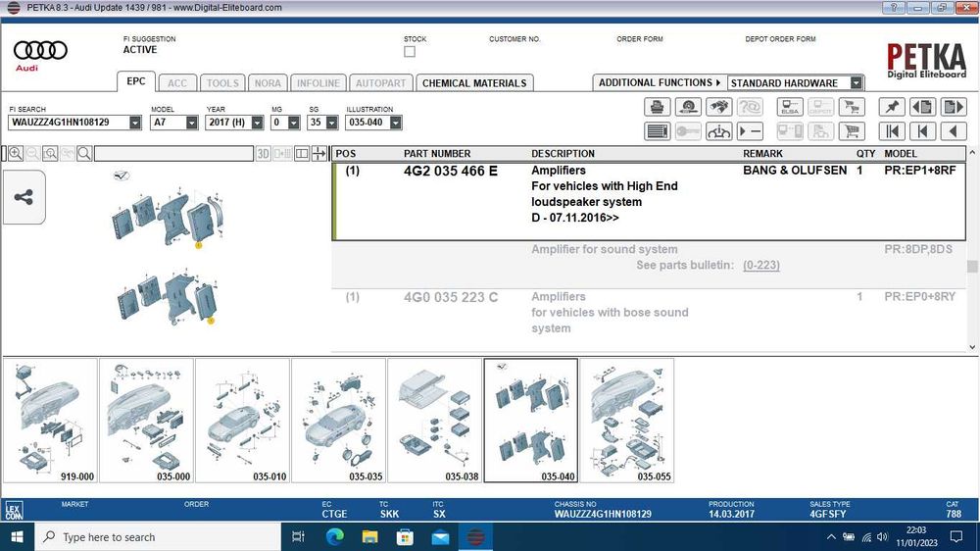980x551 pixels.
Task: Click the yellow marker on upper diagram
Action: (x=199, y=245)
